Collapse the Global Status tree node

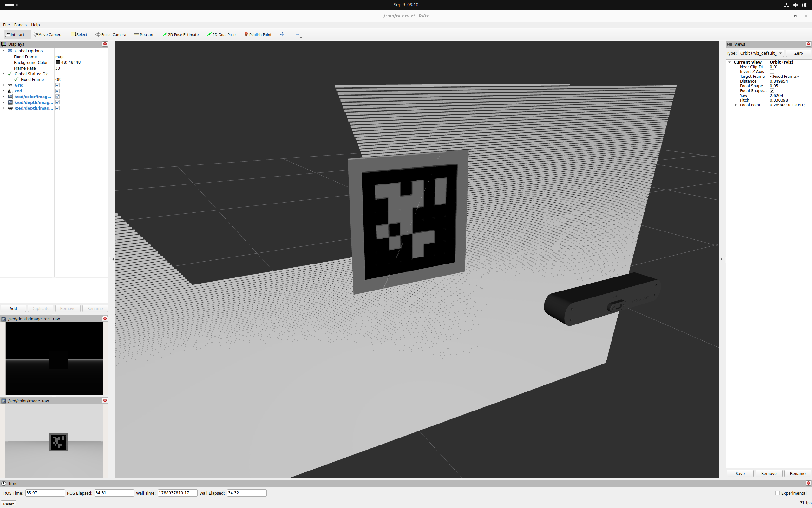(3, 74)
